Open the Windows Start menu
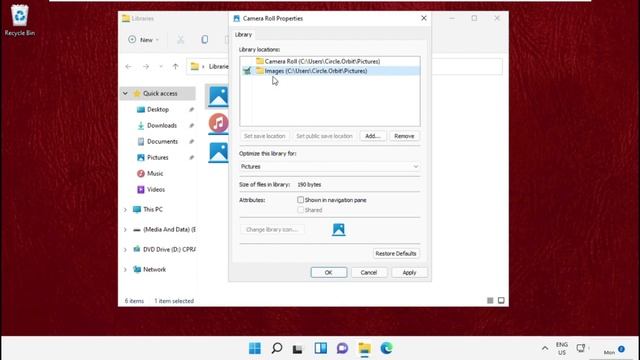Image resolution: width=640 pixels, height=360 pixels. click(x=255, y=348)
